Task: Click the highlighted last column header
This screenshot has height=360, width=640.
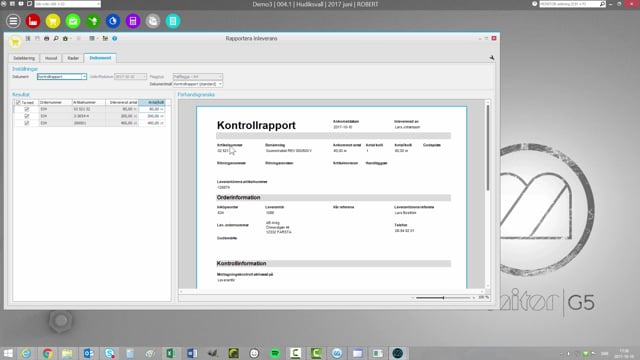Action: tap(152, 102)
